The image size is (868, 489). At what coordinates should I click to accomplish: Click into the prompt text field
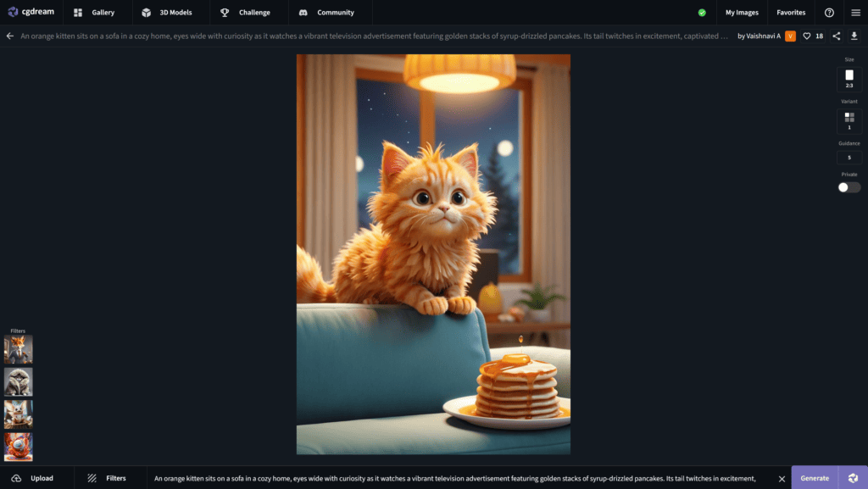pos(458,478)
